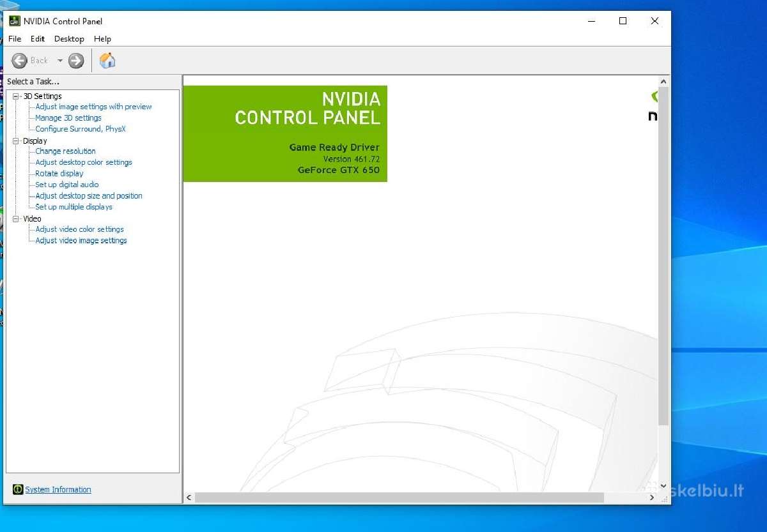Select the Video category label
This screenshot has width=767, height=532.
coord(32,219)
